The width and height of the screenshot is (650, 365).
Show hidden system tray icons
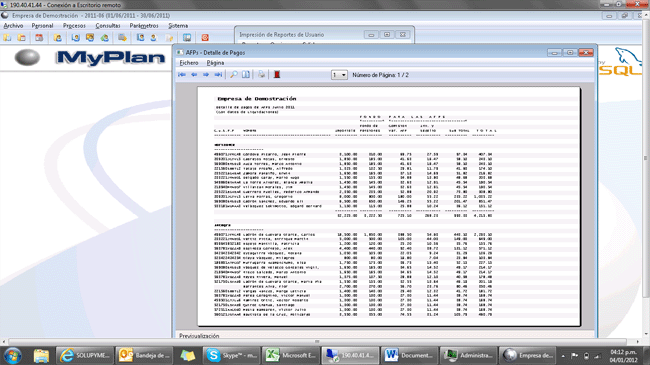tap(563, 356)
